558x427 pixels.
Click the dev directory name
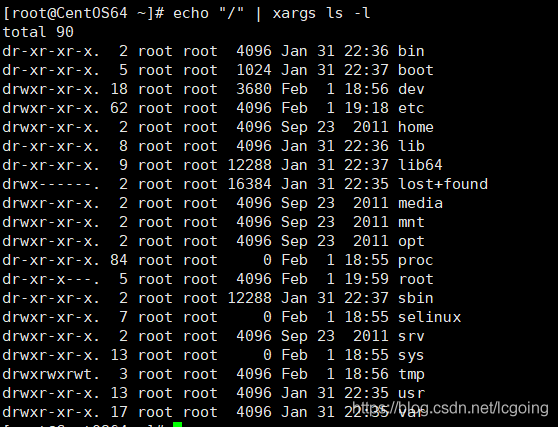click(x=411, y=89)
